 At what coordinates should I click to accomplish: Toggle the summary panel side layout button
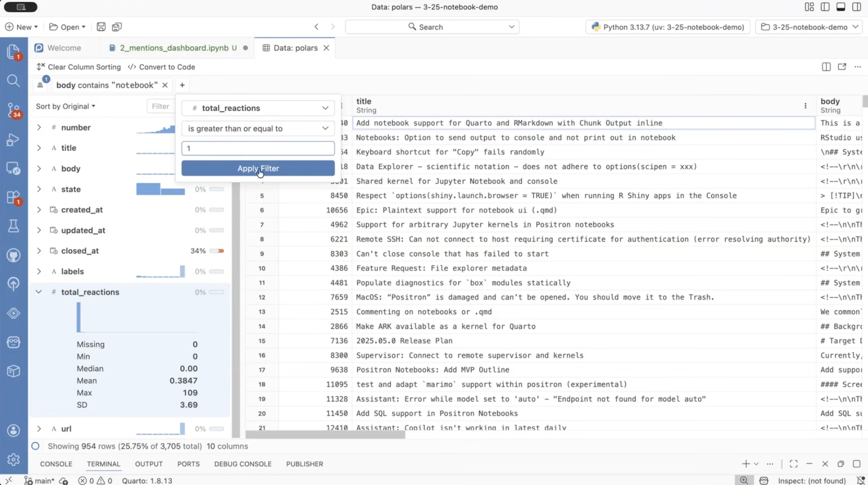click(826, 67)
